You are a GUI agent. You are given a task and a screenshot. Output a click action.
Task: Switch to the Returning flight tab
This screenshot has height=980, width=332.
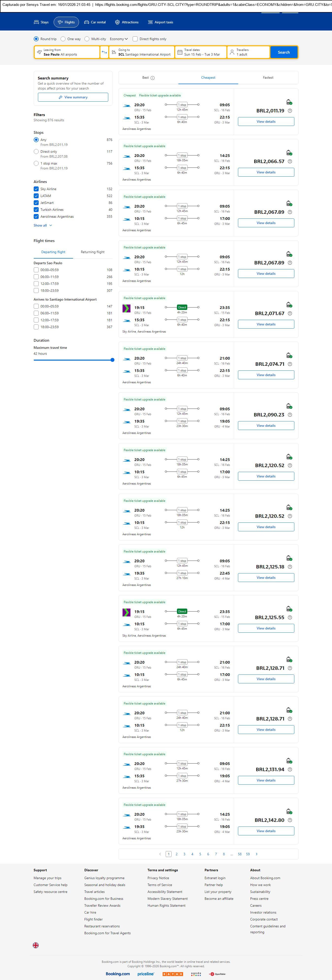click(x=93, y=252)
